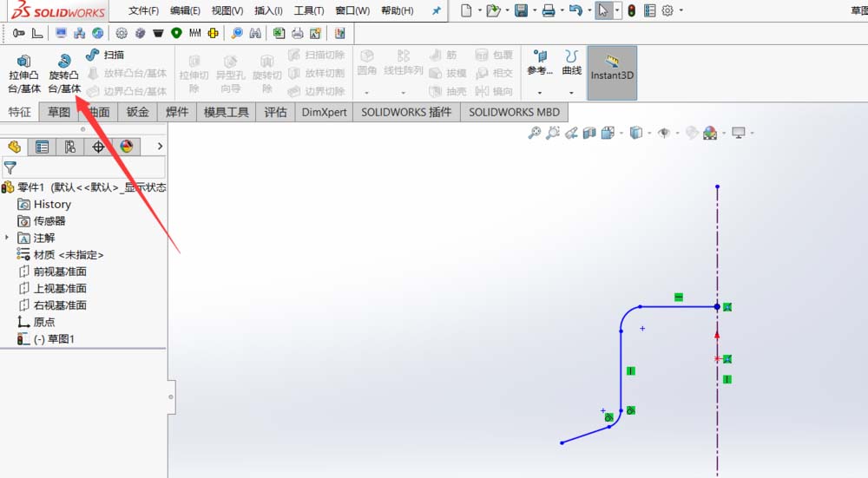Viewport: 868px width, 478px height.
Task: Open the Options gear icon
Action: 667,10
